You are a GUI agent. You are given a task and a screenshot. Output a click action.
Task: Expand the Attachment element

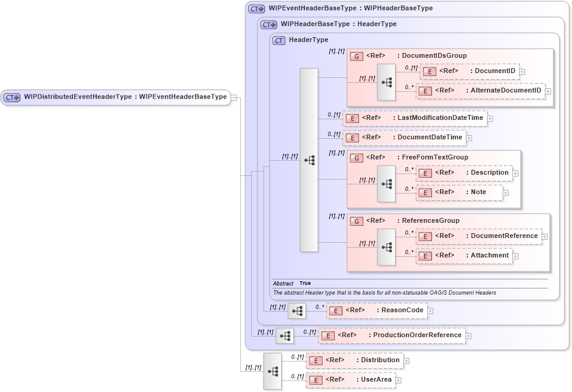(515, 256)
